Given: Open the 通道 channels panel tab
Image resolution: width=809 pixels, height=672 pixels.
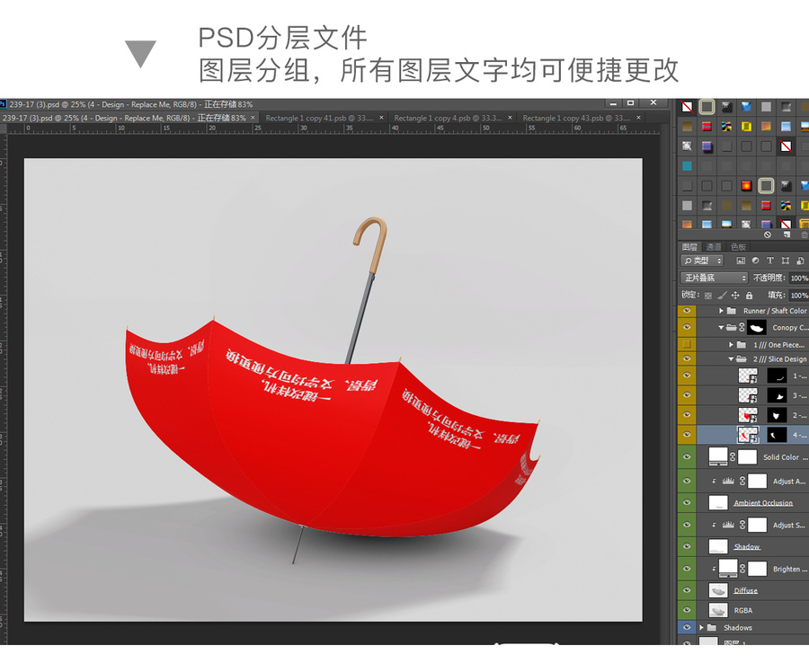Looking at the screenshot, I should [714, 247].
